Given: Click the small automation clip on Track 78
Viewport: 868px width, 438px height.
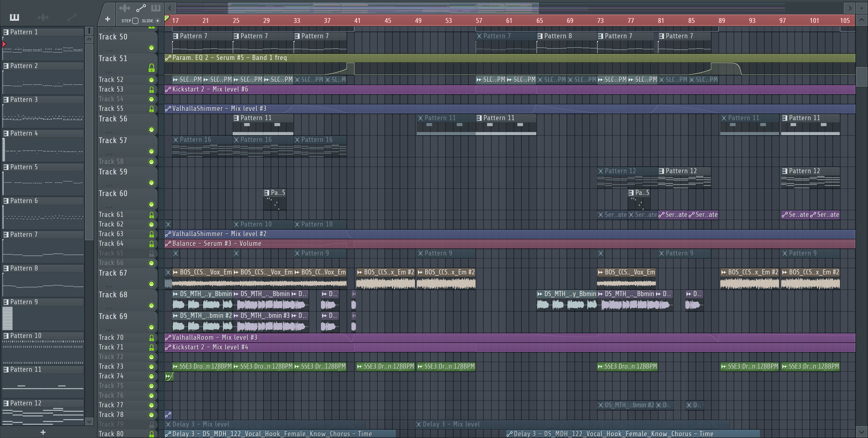Looking at the screenshot, I should (168, 415).
